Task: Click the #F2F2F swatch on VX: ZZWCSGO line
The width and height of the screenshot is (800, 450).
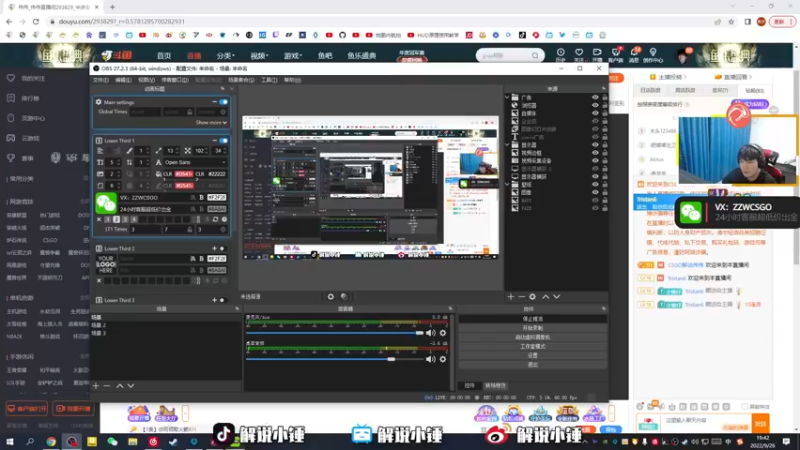Action: tap(217, 197)
